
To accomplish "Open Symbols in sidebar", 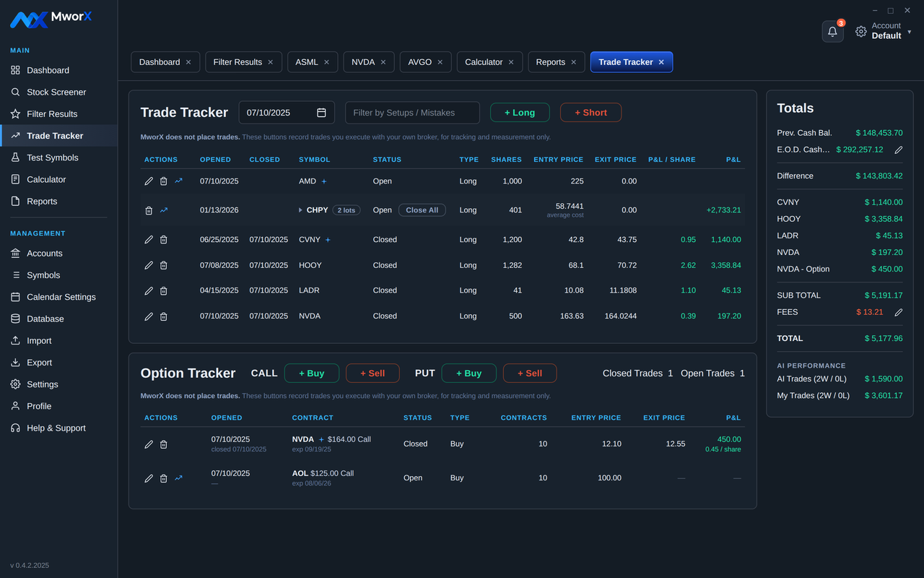I will click(x=58, y=275).
